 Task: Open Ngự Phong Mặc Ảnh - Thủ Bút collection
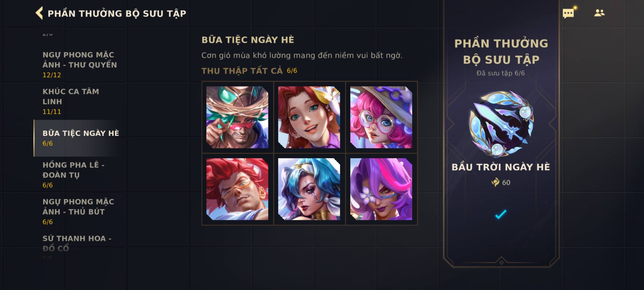coord(80,211)
